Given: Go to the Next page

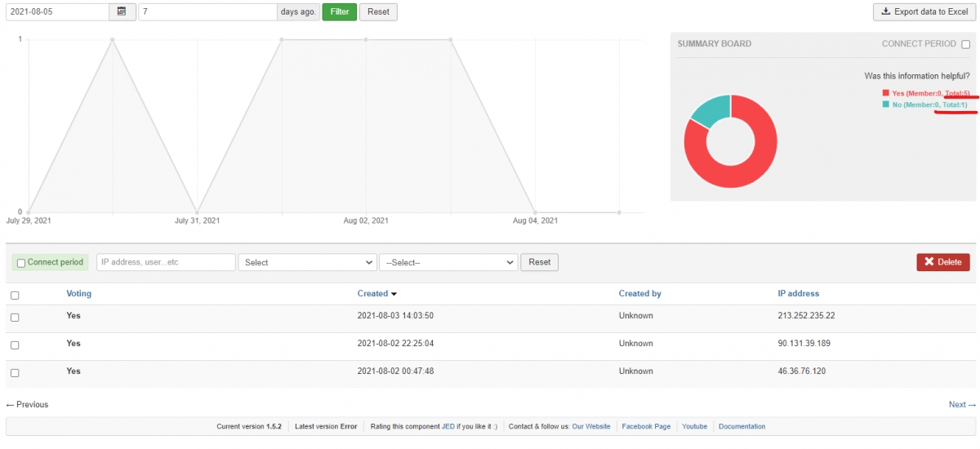Looking at the screenshot, I should (962, 404).
